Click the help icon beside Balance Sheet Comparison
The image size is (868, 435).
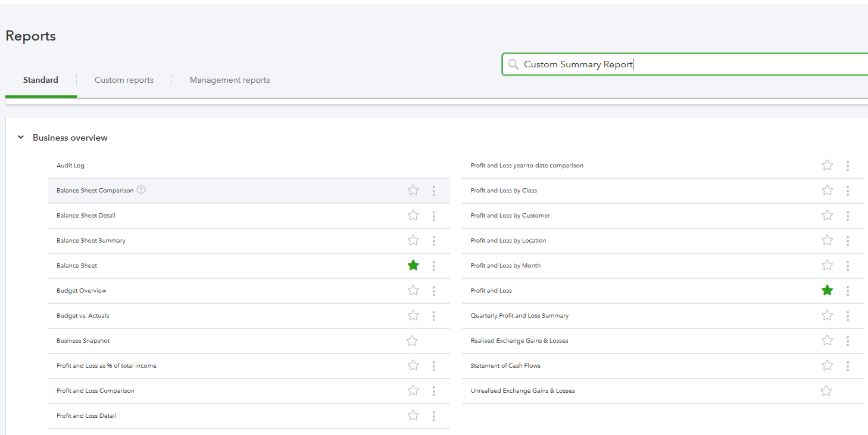coord(141,189)
